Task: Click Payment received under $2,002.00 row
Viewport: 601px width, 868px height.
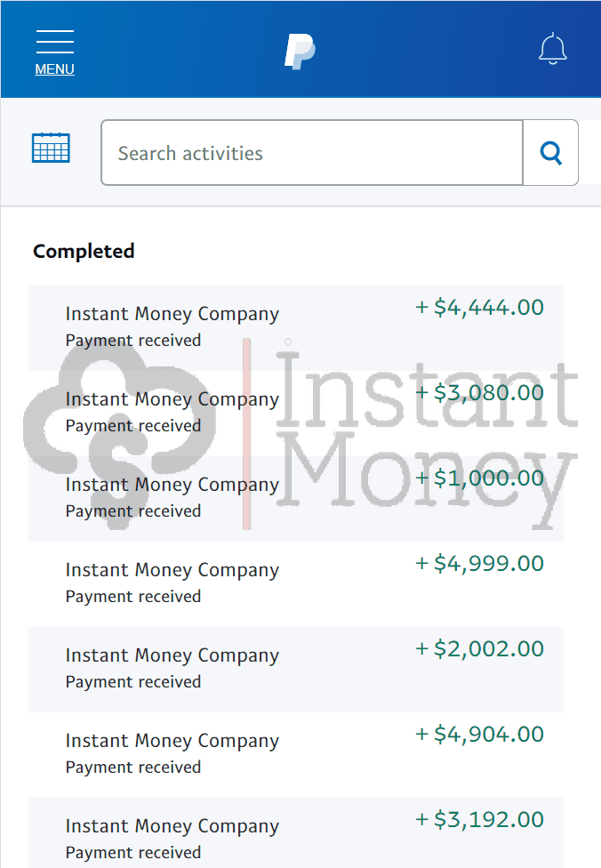Action: click(x=133, y=682)
